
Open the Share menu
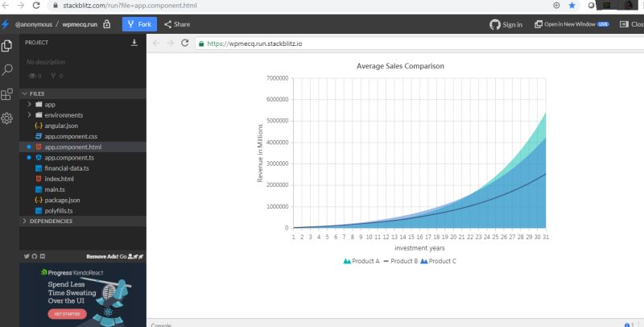[x=177, y=24]
